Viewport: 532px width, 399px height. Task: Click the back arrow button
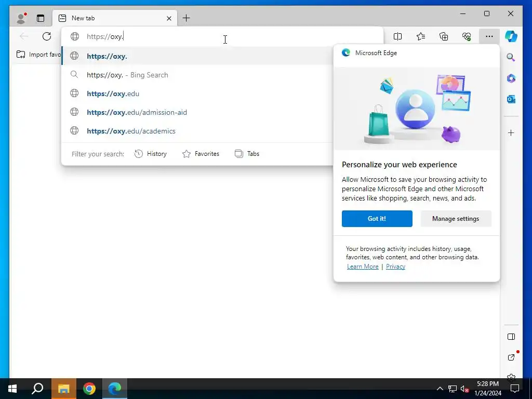[24, 36]
